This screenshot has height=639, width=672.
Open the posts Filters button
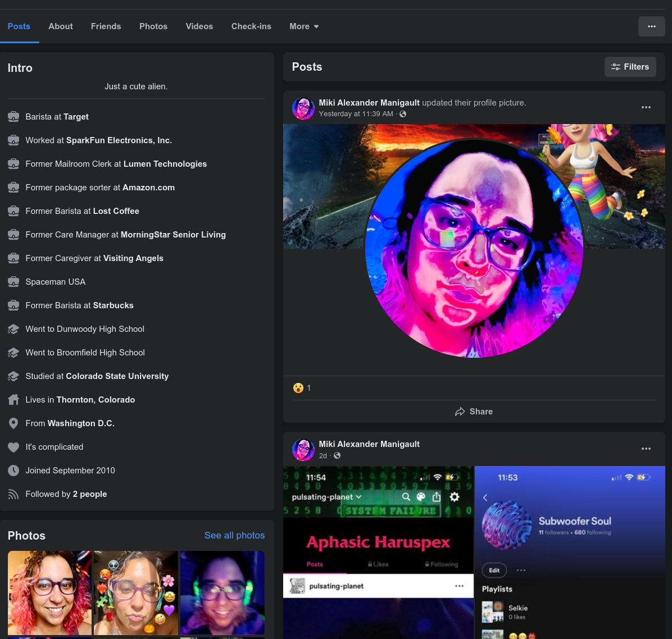630,67
